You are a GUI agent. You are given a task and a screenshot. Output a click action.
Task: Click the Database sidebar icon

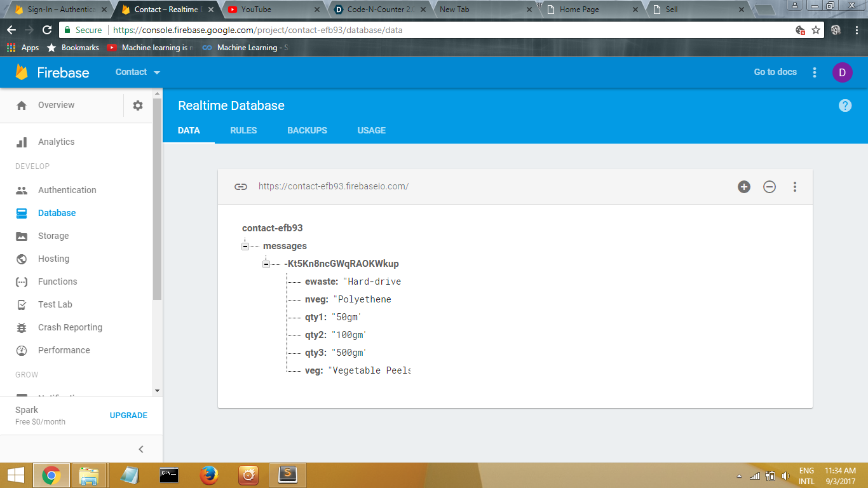[22, 213]
